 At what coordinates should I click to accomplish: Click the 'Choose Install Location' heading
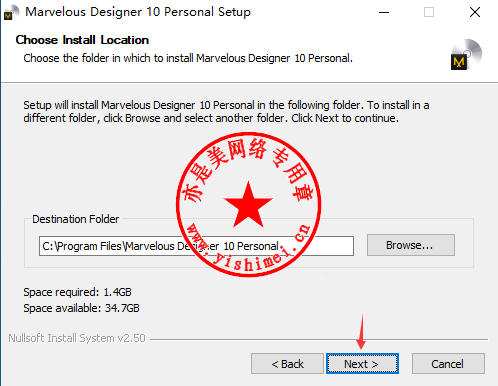(x=82, y=40)
